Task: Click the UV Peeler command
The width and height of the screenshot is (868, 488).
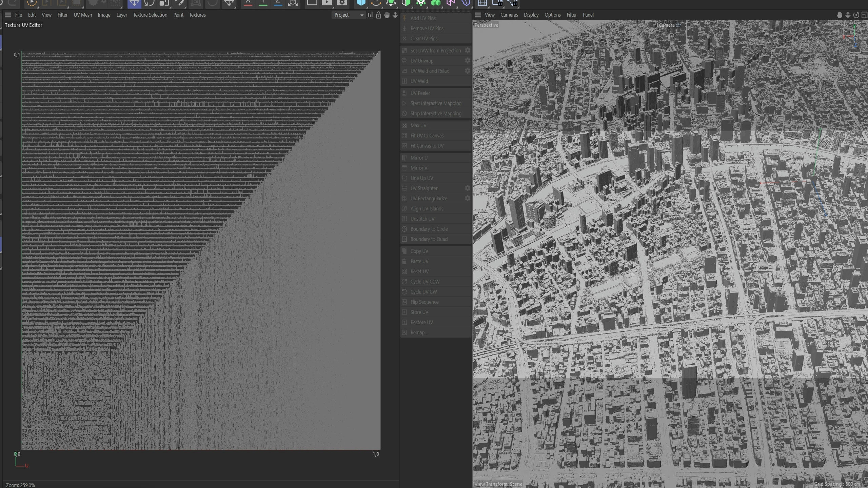Action: pos(436,93)
